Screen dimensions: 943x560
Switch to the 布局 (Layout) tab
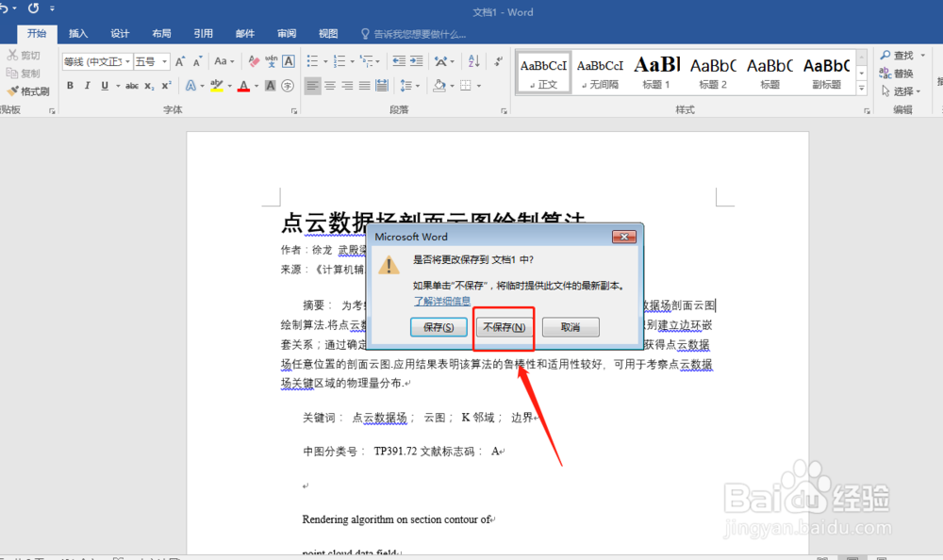pos(161,34)
